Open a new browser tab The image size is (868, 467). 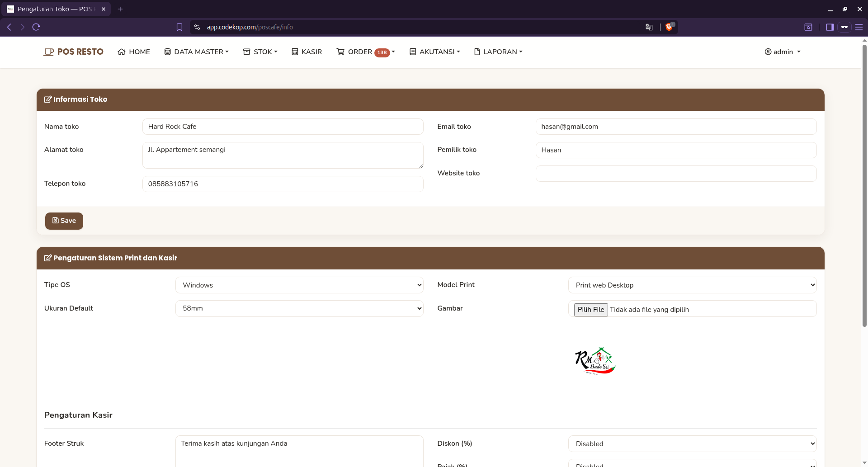click(x=120, y=9)
